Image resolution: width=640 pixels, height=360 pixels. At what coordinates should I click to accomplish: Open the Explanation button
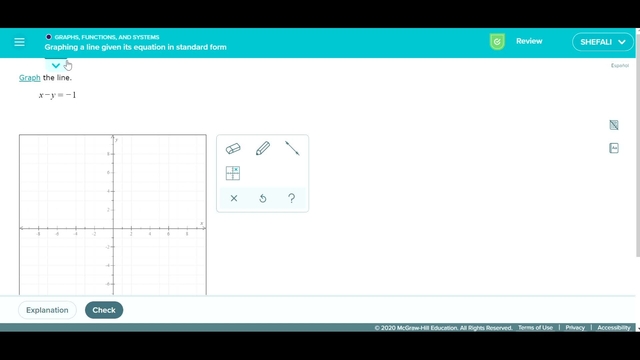47,310
